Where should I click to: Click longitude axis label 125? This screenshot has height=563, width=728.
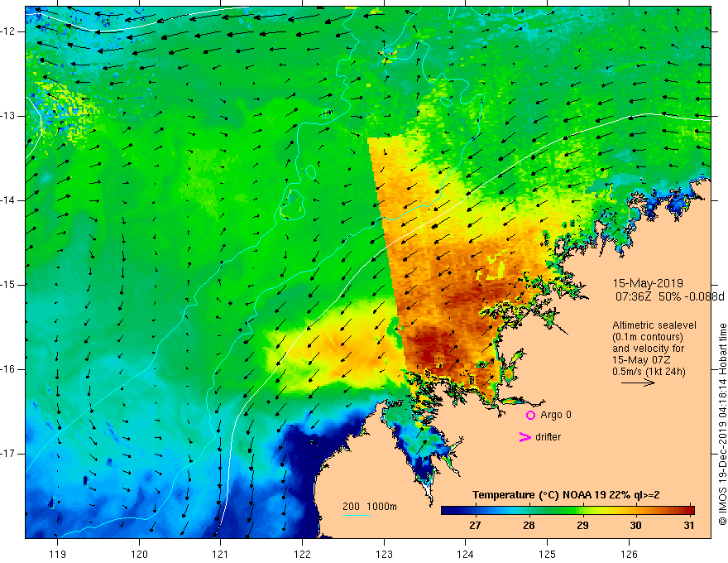pyautogui.click(x=548, y=554)
